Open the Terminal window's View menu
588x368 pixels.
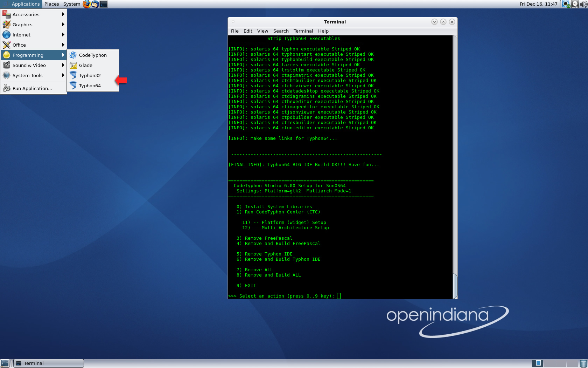[262, 31]
